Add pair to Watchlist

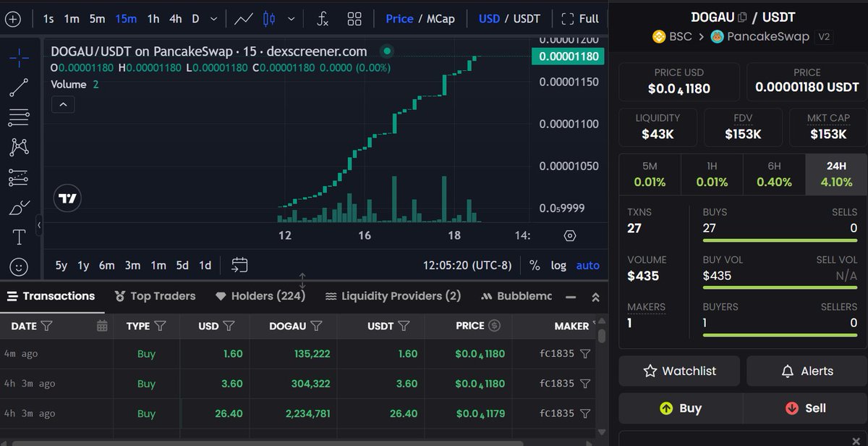click(679, 371)
